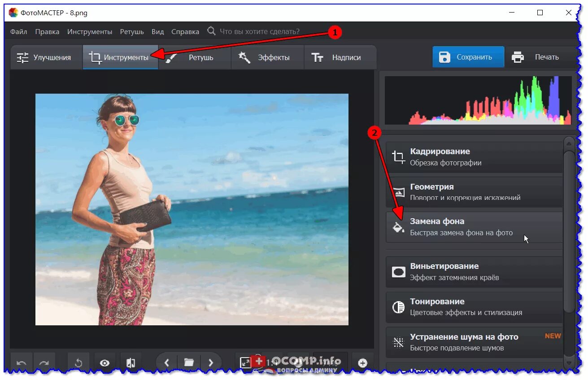Click the search field 'Что вы хотите сделать?'
The height and width of the screenshot is (380, 588).
260,32
